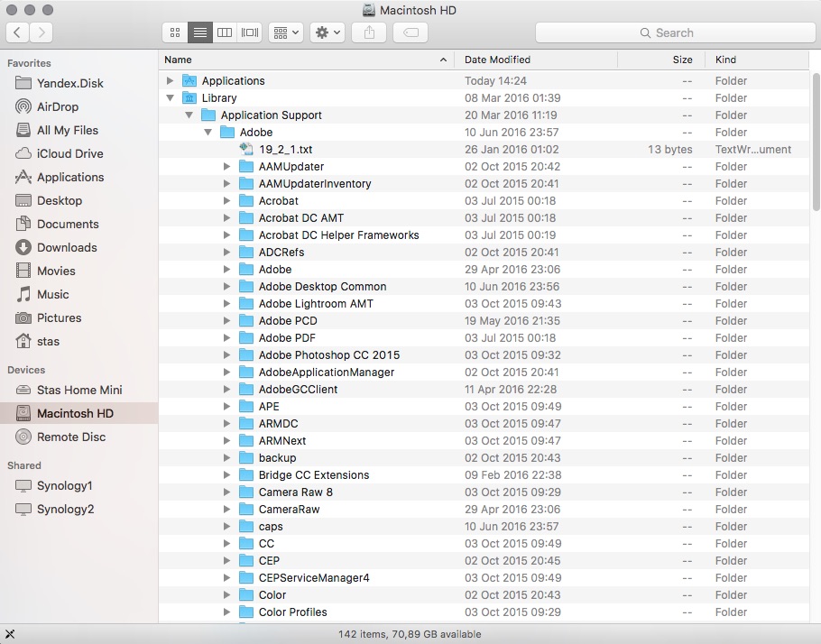
Task: Open Desktop in the sidebar
Action: (x=79, y=200)
